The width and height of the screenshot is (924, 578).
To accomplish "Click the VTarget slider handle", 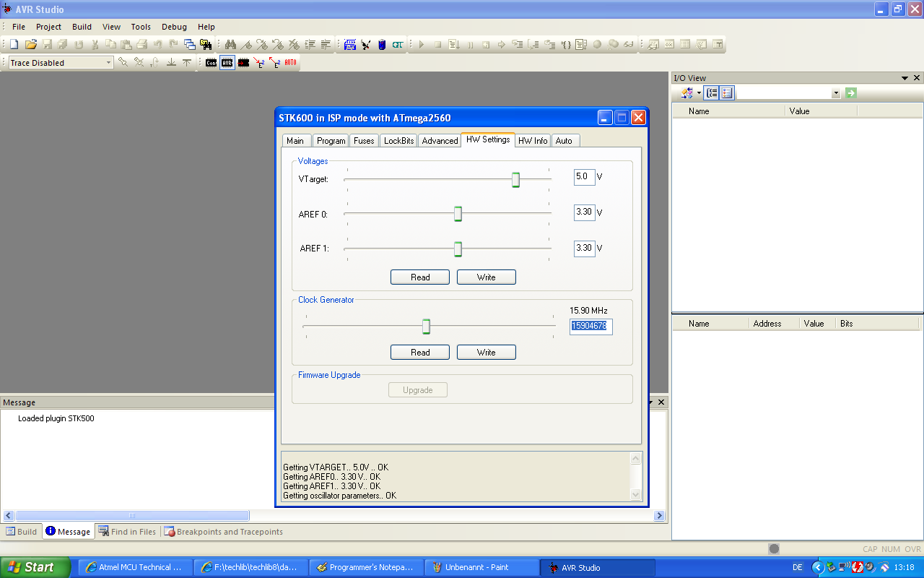I will [x=515, y=180].
